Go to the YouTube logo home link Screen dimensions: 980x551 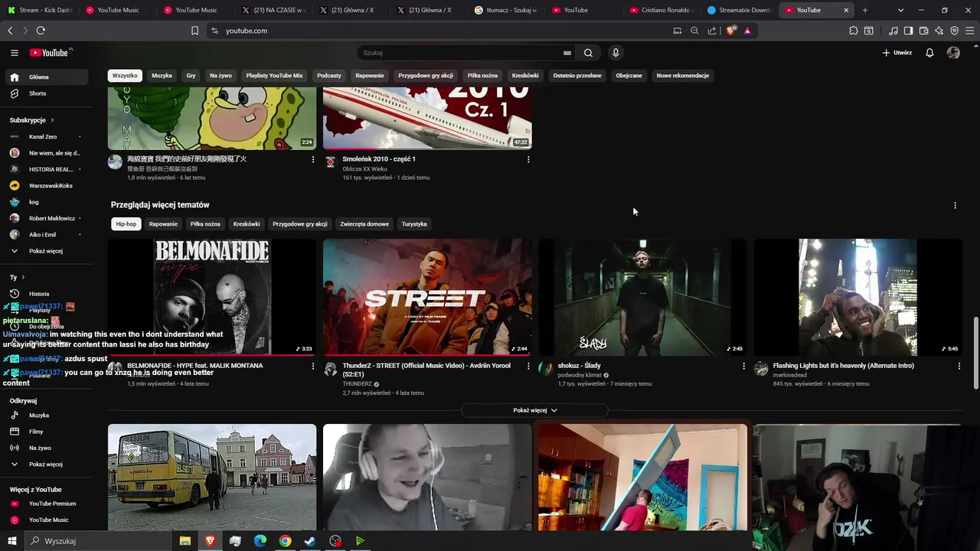50,53
